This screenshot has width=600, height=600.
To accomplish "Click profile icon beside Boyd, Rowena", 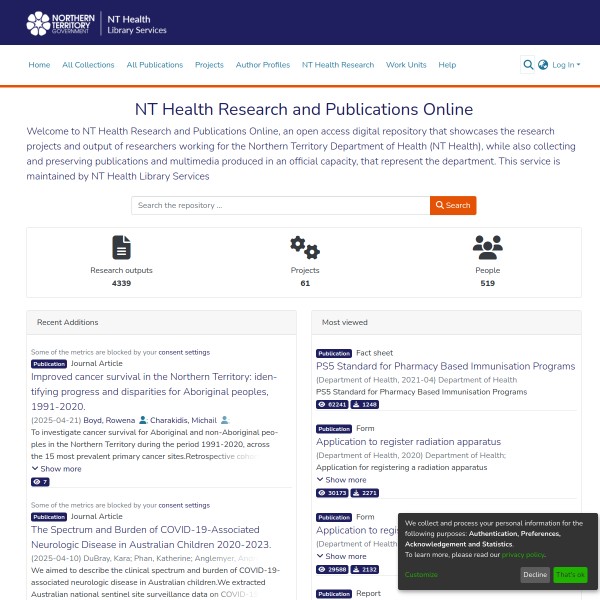I will coord(143,420).
